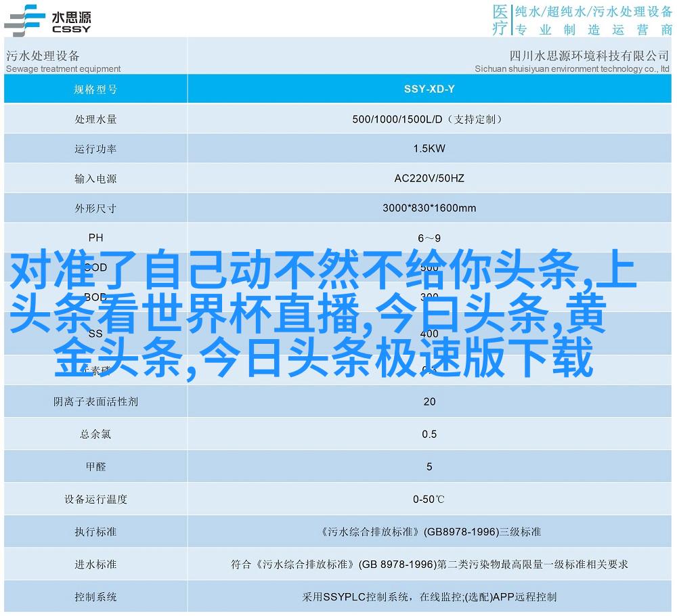Click the 甲醛 row label
The height and width of the screenshot is (616, 677).
(x=95, y=466)
